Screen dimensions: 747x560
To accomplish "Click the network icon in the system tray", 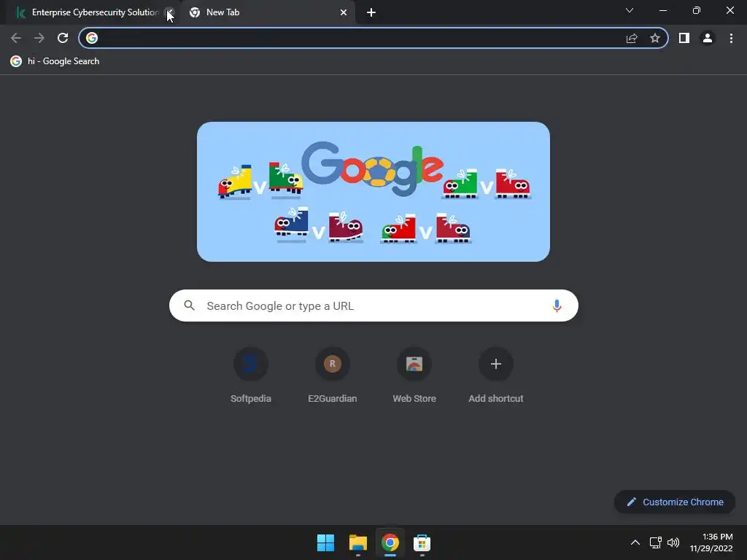I will [656, 542].
